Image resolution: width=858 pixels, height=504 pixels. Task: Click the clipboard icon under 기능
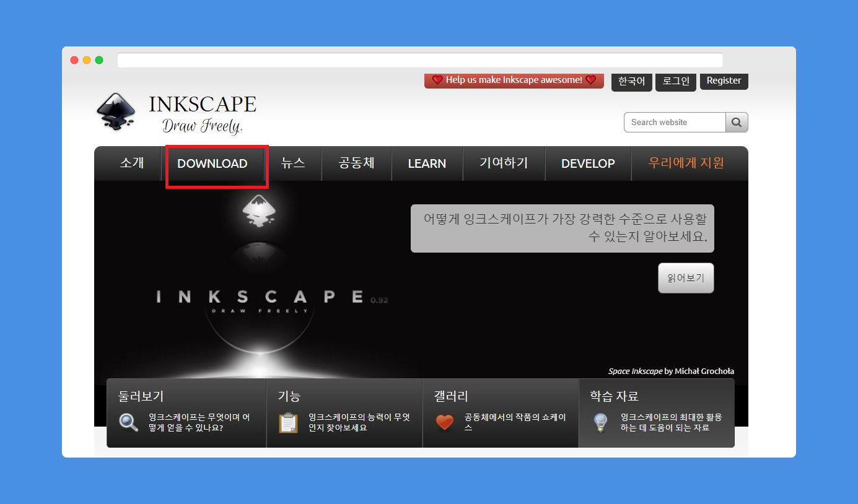288,422
